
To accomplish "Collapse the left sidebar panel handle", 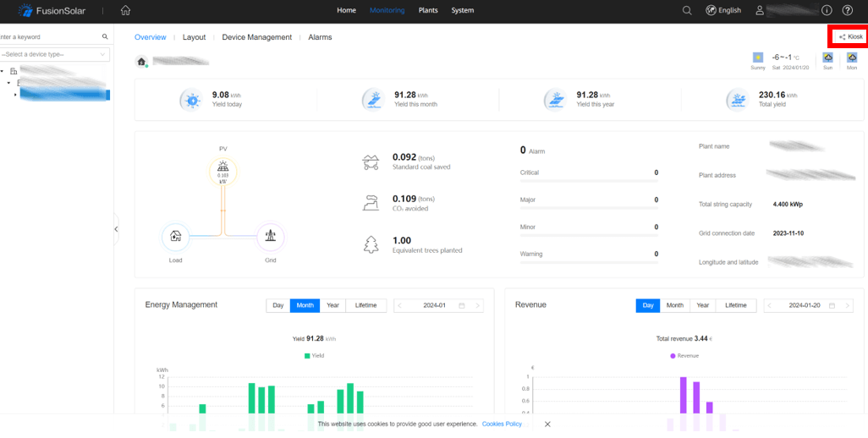I will (116, 228).
